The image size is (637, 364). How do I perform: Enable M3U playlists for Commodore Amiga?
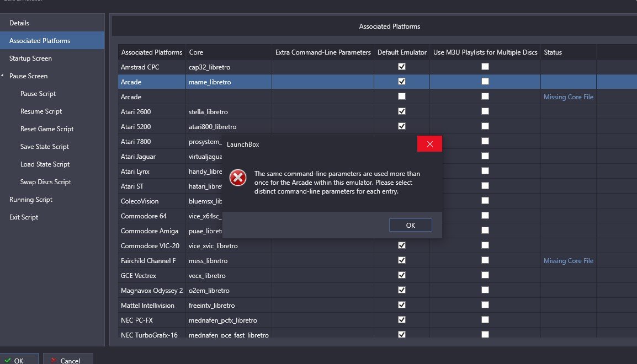click(x=485, y=230)
